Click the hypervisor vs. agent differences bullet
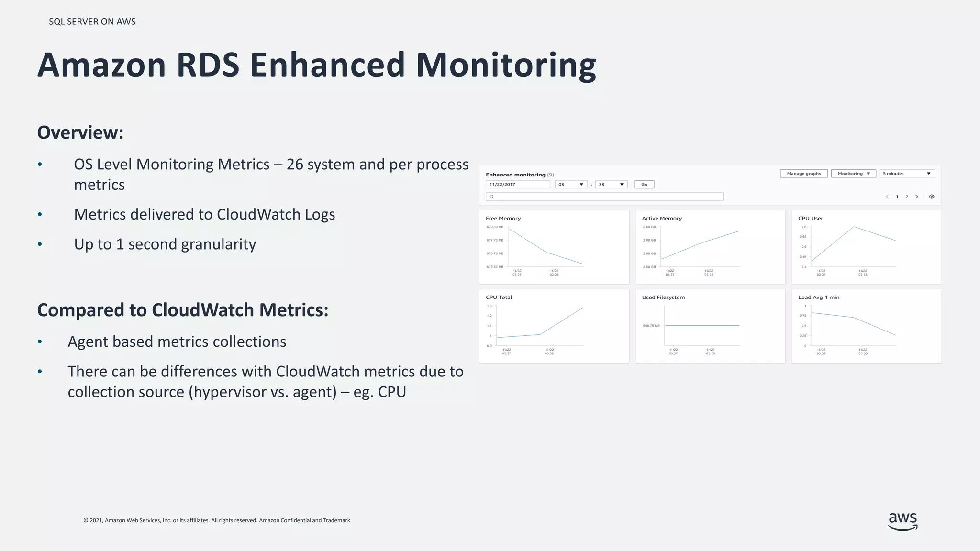Screen dimensions: 980x551 266,381
